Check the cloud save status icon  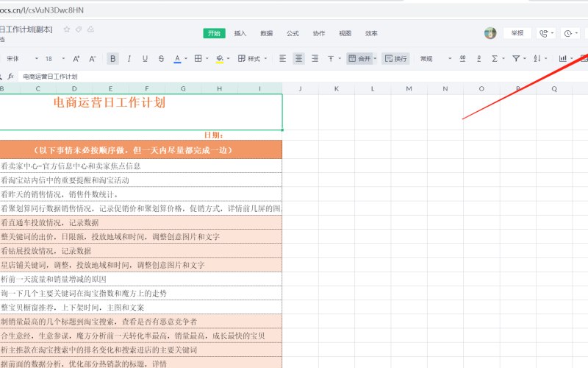pos(90,29)
